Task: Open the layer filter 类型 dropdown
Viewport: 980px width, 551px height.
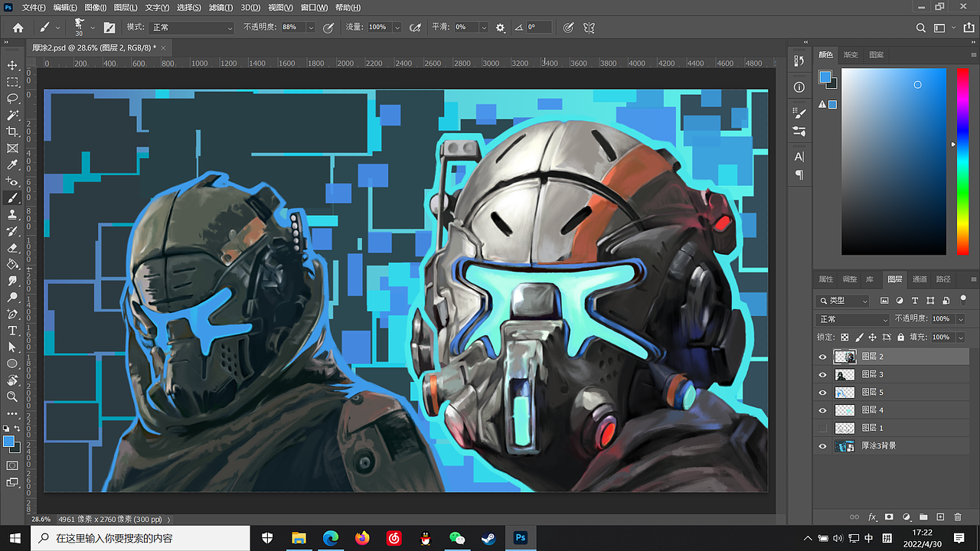Action: 843,301
